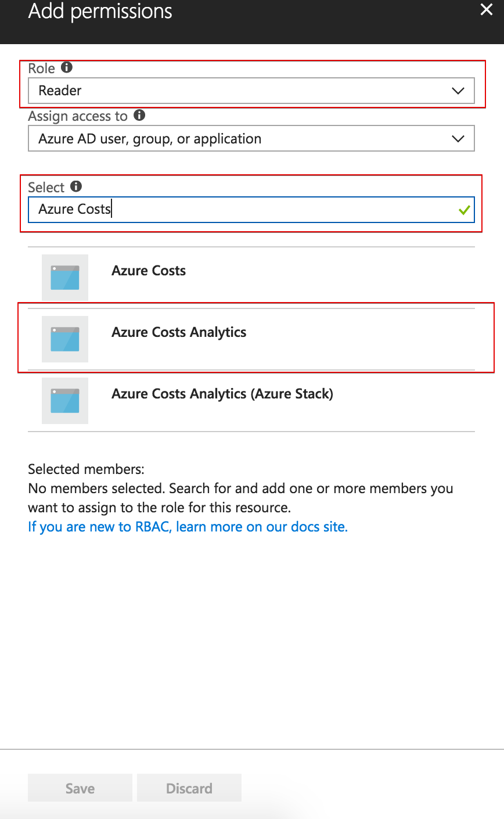504x819 pixels.
Task: Click the Azure Costs Analytics (Azure Stack) icon
Action: (x=65, y=401)
